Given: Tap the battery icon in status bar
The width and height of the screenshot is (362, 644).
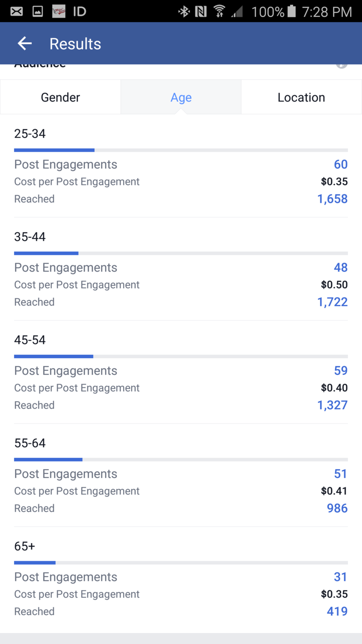Looking at the screenshot, I should pos(291,11).
